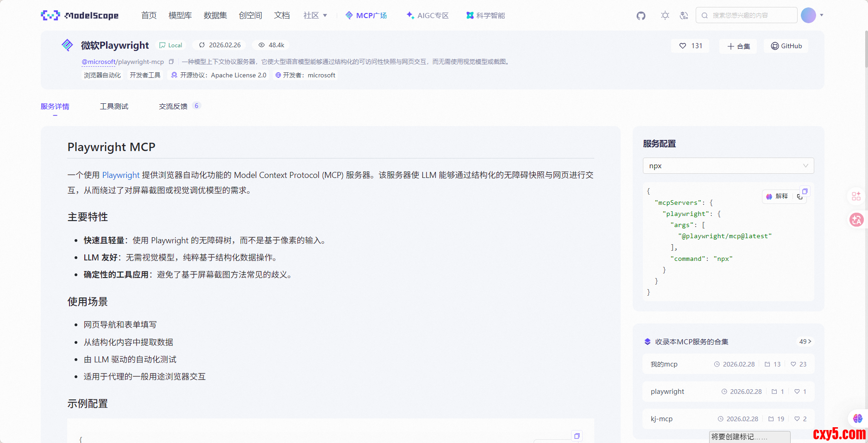Viewport: 868px width, 443px height.
Task: Click the 解释 explain button on config
Action: point(777,196)
